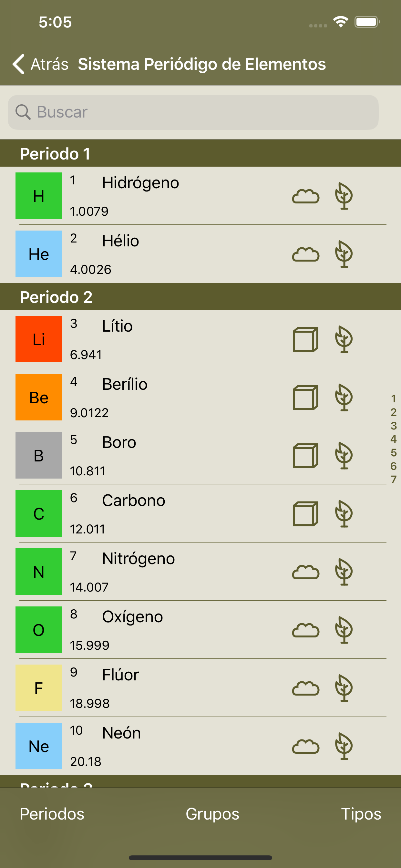
Task: Tap the solid cube icon for Lítio
Action: [305, 339]
